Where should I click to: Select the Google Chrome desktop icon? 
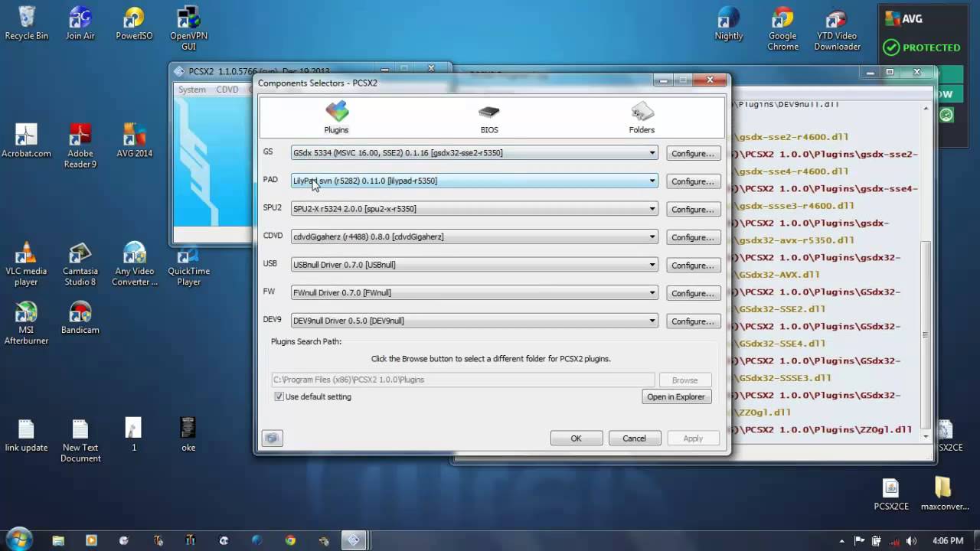click(x=782, y=29)
